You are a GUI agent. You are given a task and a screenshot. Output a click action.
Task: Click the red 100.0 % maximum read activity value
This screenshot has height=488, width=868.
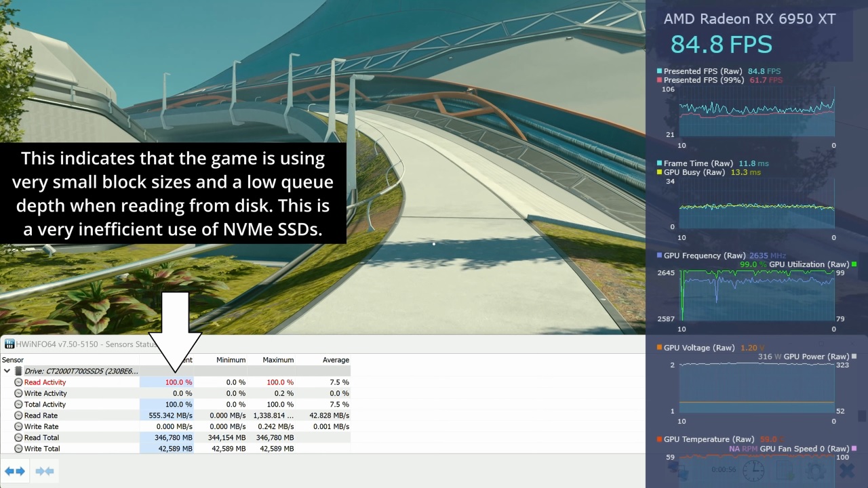click(280, 382)
